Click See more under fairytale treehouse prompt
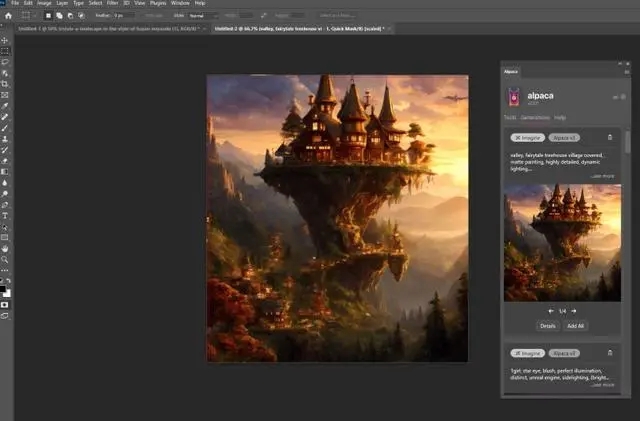The width and height of the screenshot is (640, 421). (x=602, y=176)
